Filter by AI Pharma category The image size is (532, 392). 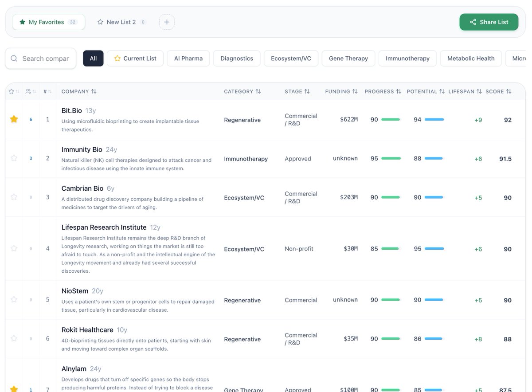[x=188, y=59]
